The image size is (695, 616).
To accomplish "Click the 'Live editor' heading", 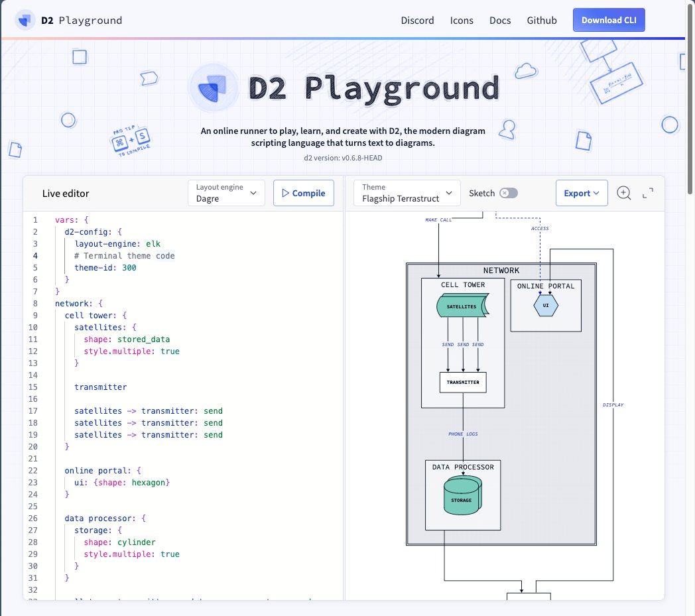I will tap(66, 194).
